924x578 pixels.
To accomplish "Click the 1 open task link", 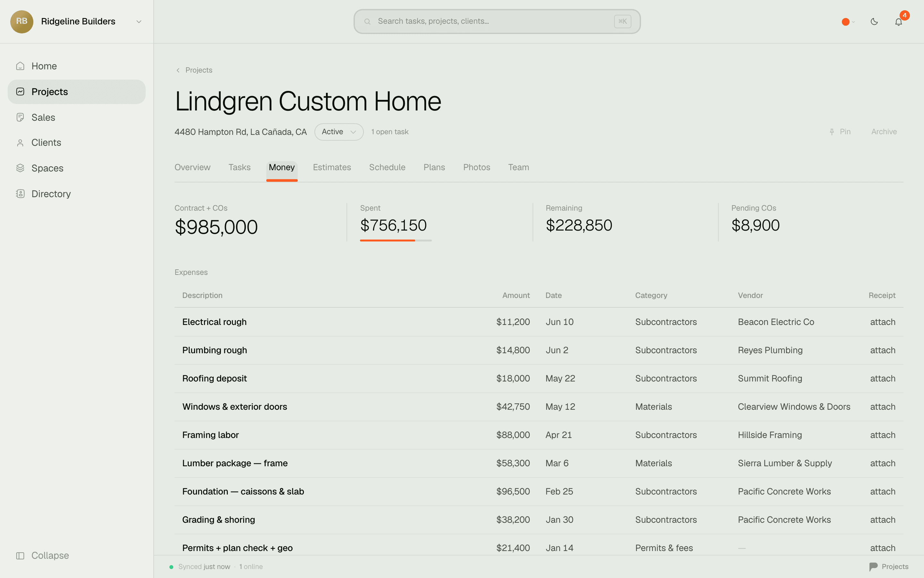I will pos(389,132).
